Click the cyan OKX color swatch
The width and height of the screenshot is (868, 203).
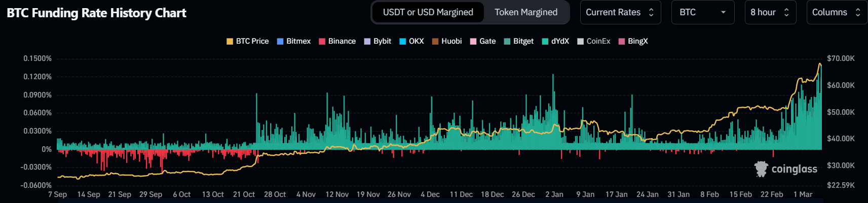tap(403, 41)
